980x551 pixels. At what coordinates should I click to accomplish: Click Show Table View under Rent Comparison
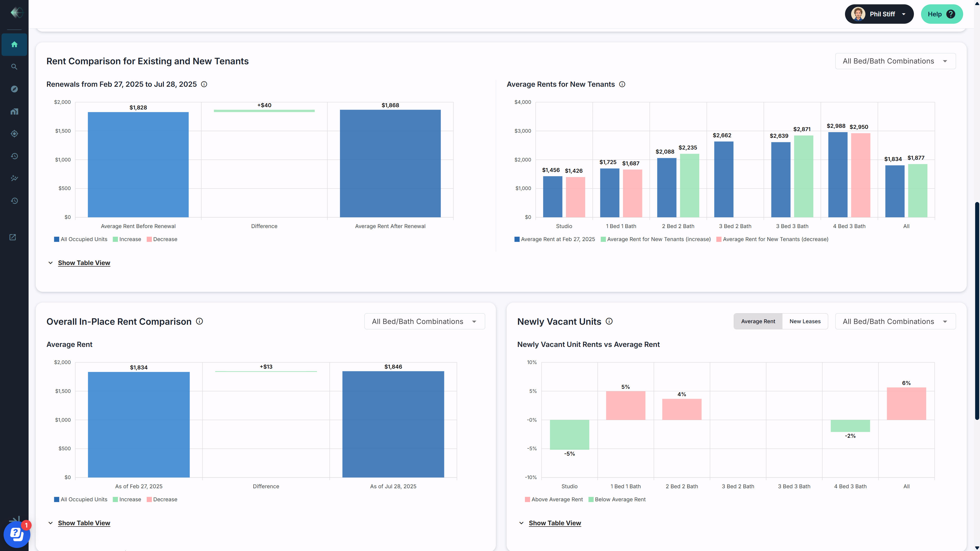pyautogui.click(x=84, y=263)
